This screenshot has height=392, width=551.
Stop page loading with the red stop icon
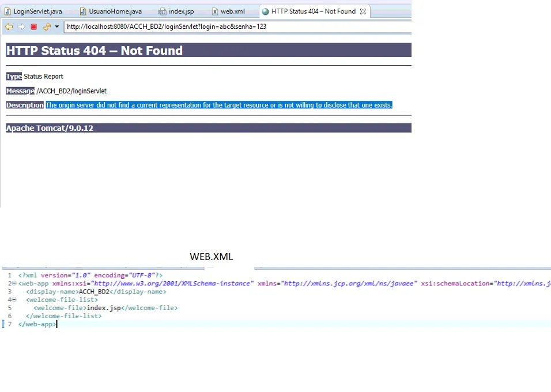tap(34, 27)
